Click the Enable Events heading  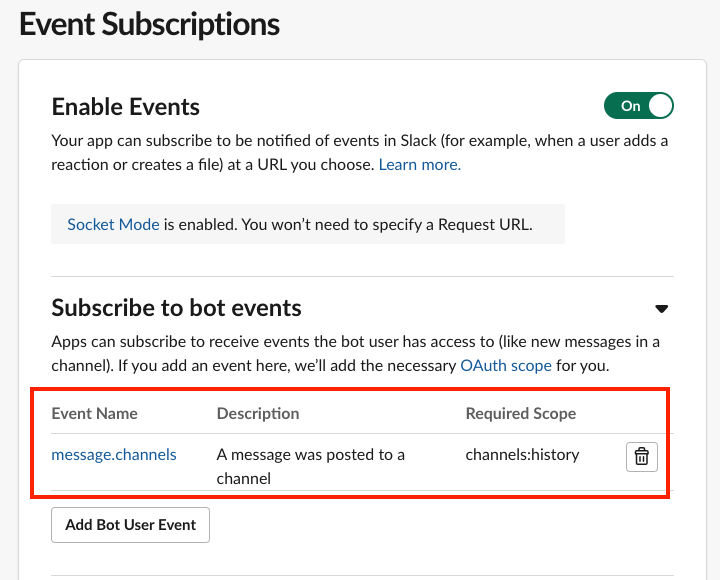[126, 107]
